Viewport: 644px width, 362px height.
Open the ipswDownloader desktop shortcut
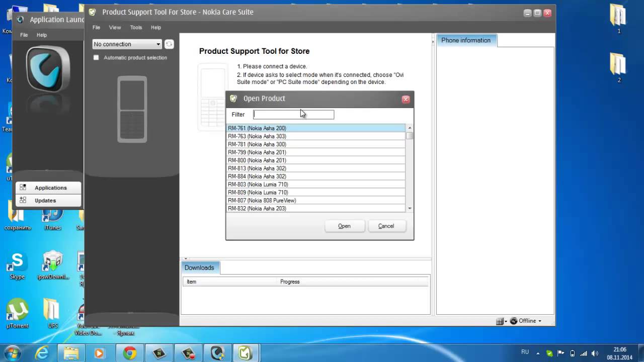(53, 265)
